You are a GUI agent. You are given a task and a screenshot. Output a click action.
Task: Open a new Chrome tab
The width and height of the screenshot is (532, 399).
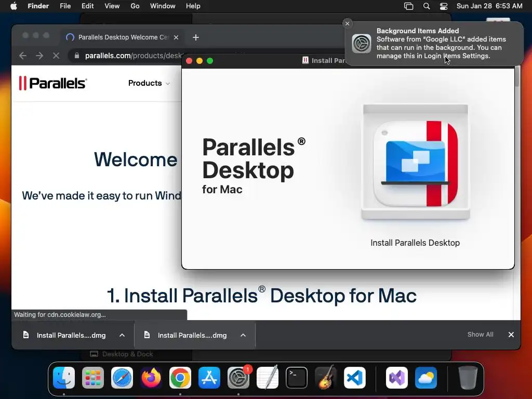(x=196, y=37)
